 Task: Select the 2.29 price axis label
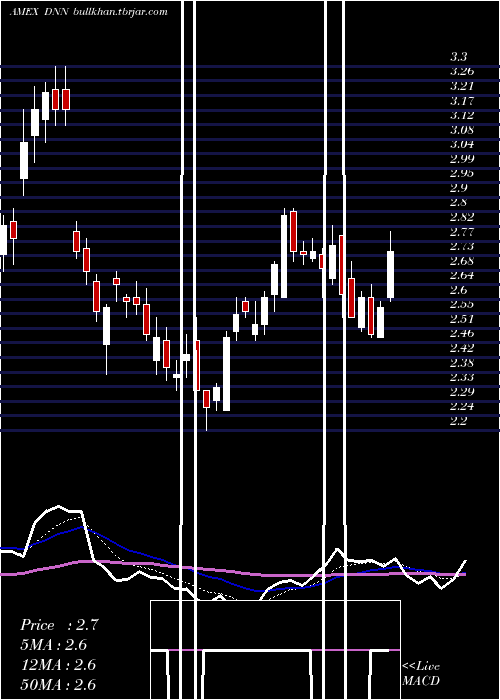click(x=462, y=392)
